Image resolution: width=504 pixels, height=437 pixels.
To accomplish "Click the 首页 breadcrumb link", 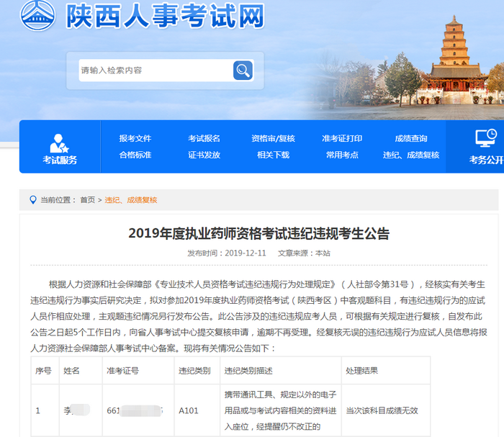I will click(87, 200).
